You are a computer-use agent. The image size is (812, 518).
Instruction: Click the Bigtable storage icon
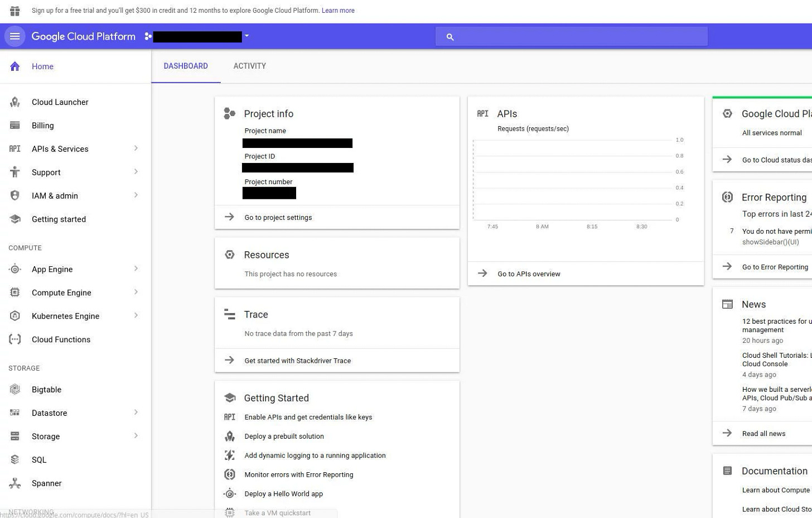(x=14, y=389)
